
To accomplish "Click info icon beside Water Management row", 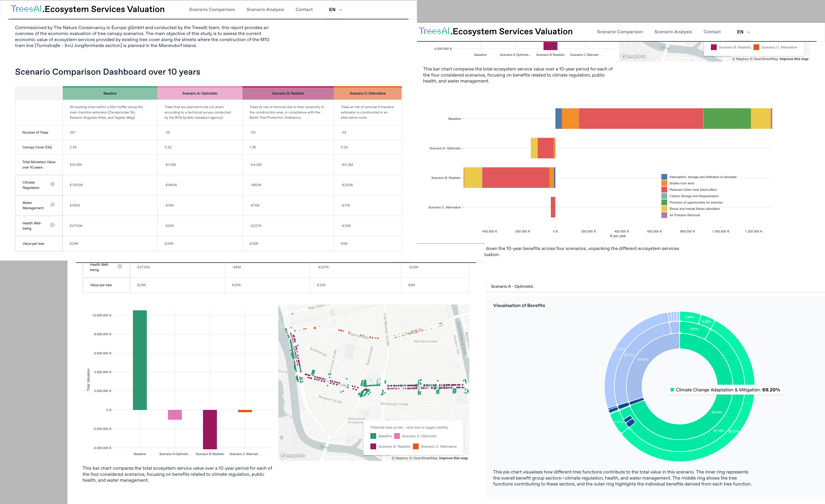I will tap(53, 205).
